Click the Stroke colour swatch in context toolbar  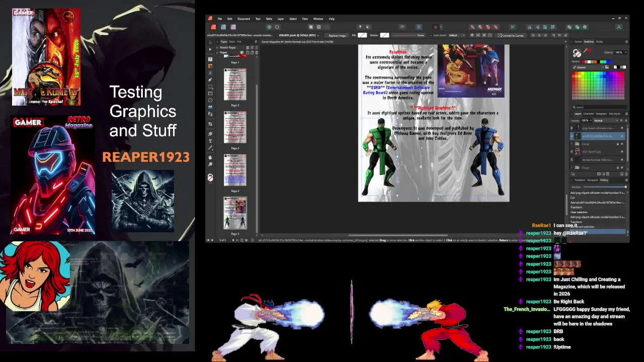pos(384,35)
